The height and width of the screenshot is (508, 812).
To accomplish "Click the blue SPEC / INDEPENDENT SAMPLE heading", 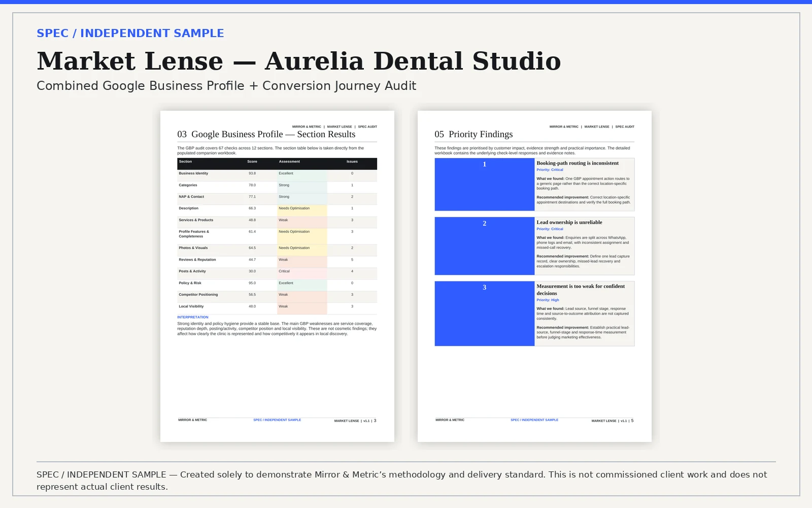I will [130, 34].
